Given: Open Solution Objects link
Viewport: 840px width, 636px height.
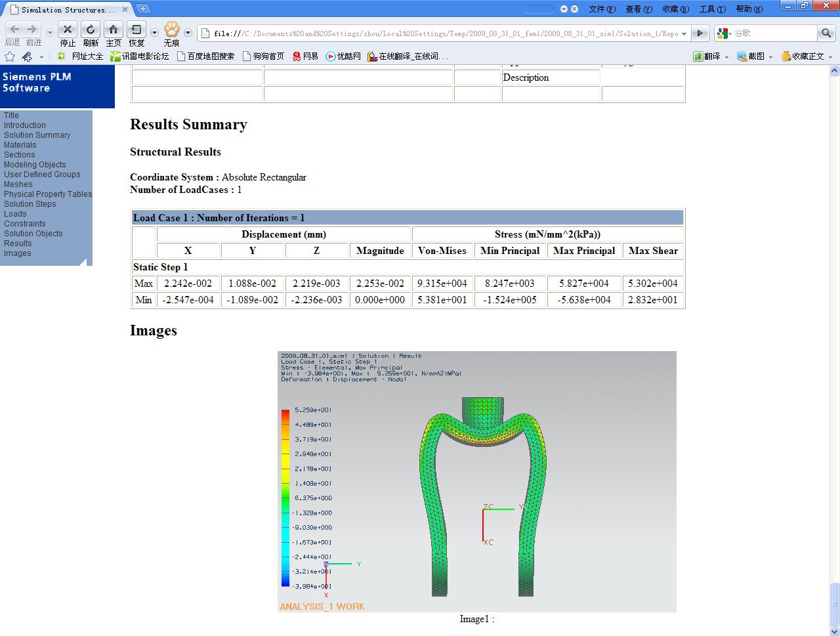Looking at the screenshot, I should pyautogui.click(x=33, y=234).
